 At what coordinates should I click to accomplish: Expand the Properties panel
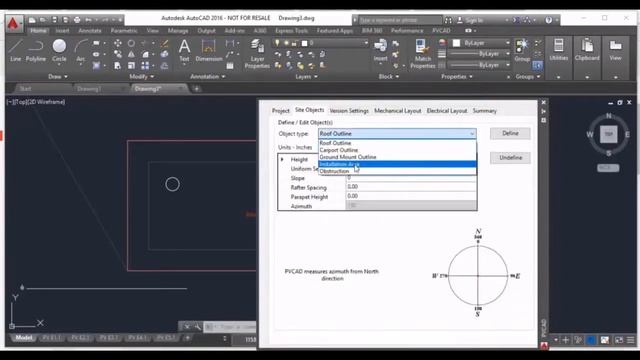point(456,76)
